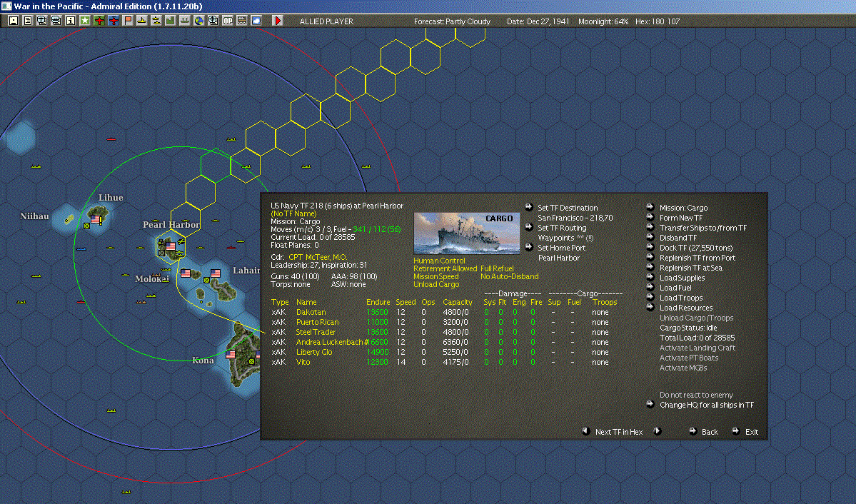Click the single yellow ship toolbar icon
This screenshot has height=504, width=856.
tap(141, 21)
